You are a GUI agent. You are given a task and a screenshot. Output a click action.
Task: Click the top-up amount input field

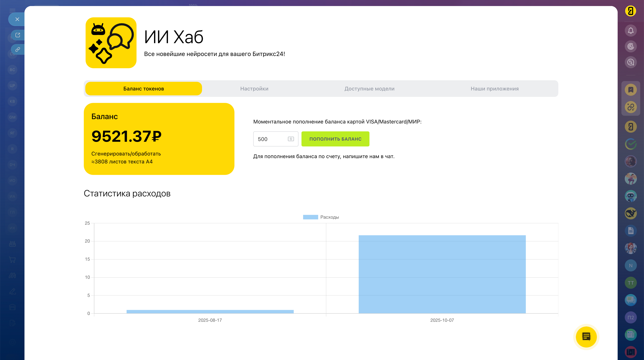click(x=271, y=139)
